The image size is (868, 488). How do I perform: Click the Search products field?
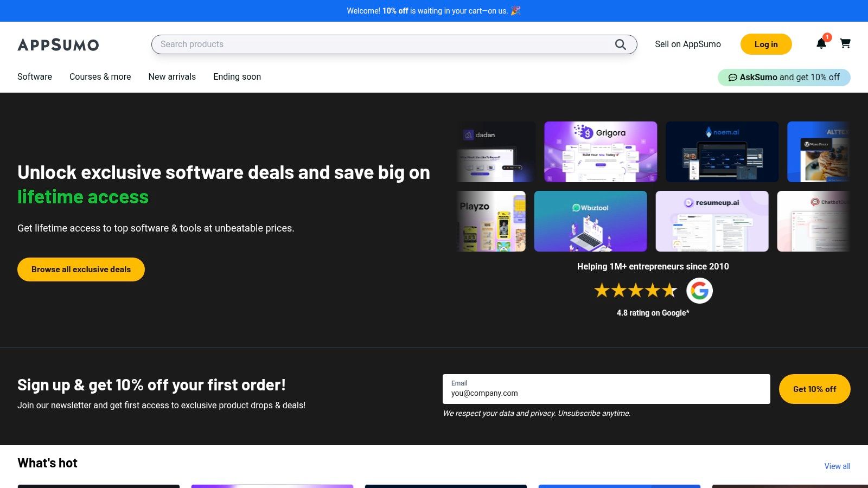click(x=394, y=44)
